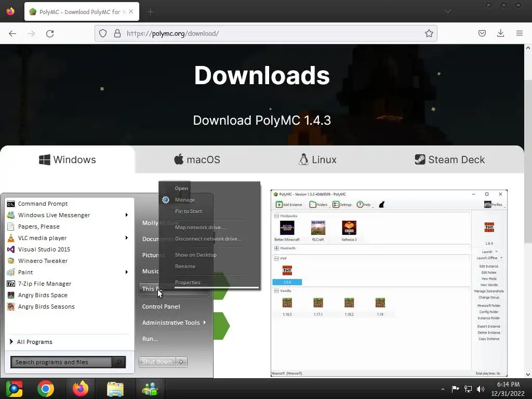Viewport: 532px width, 399px height.
Task: Click the PolyMC application screenshot image
Action: click(389, 283)
